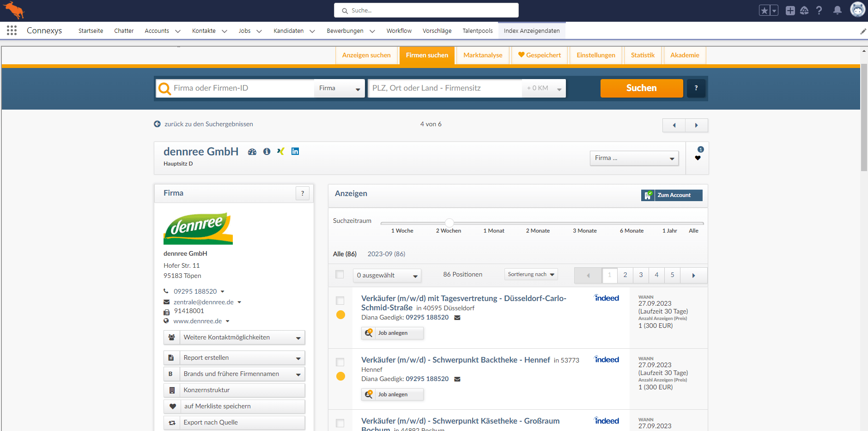Click the Suchzeitraum slider handle
This screenshot has width=868, height=431.
[449, 223]
